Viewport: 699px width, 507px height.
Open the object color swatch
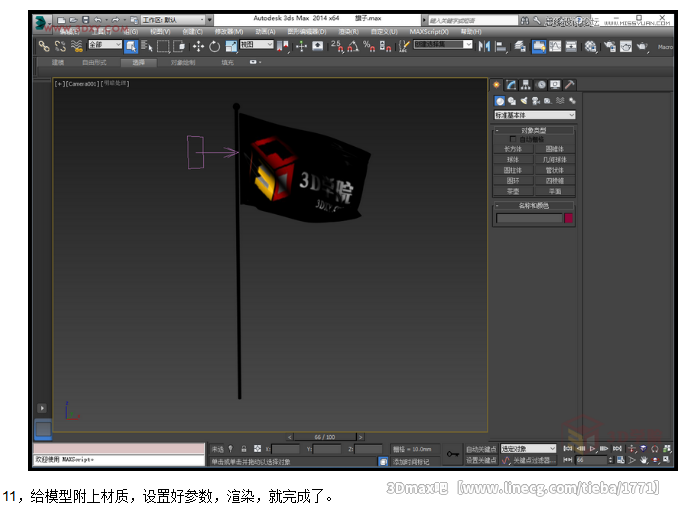[x=568, y=218]
